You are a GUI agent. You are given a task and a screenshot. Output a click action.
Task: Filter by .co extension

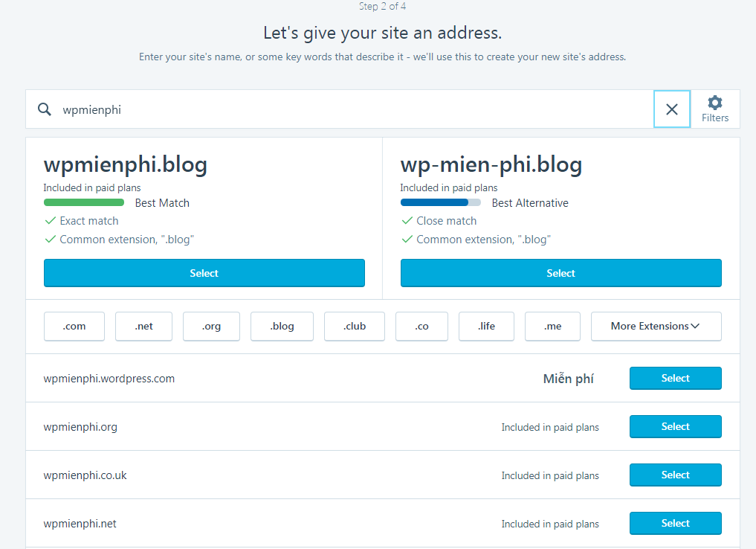coord(422,326)
